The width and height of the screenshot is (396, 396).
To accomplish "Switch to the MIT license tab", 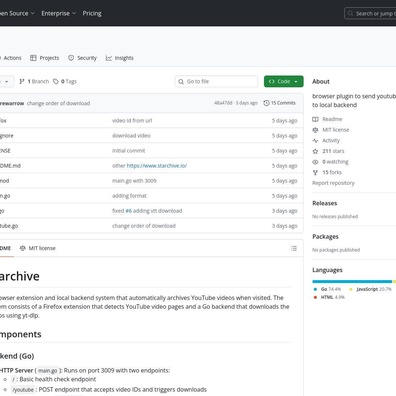I will (x=38, y=248).
